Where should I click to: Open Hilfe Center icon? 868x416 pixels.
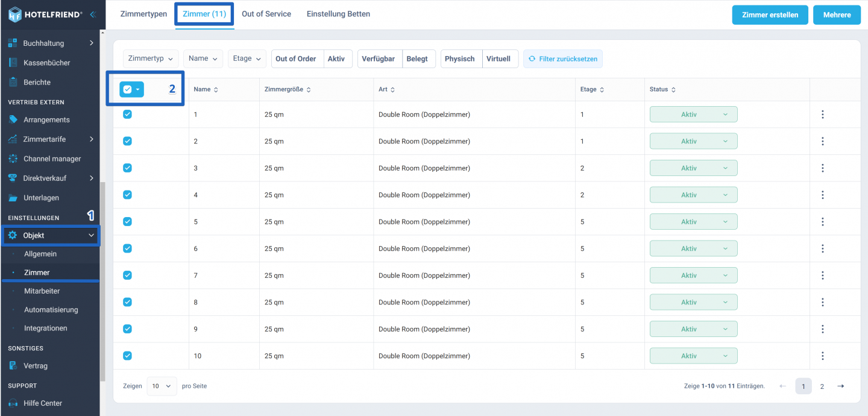click(13, 403)
